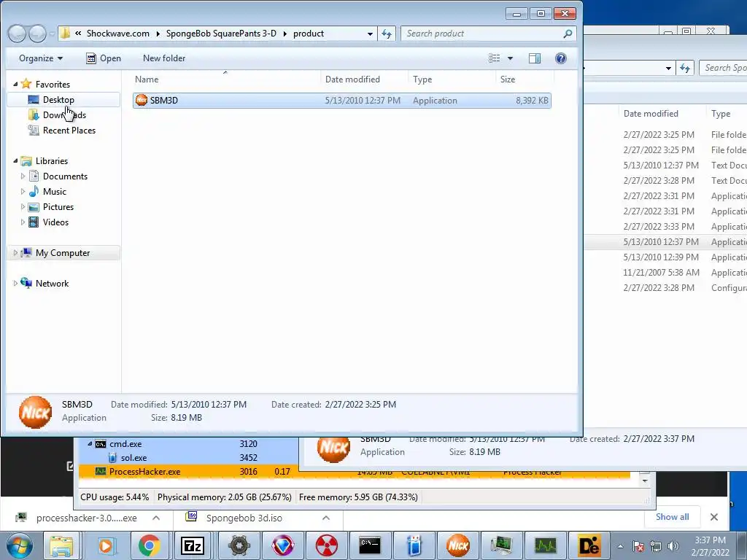Toggle the preview pane icon
Screen dimensions: 747x560
[535, 58]
